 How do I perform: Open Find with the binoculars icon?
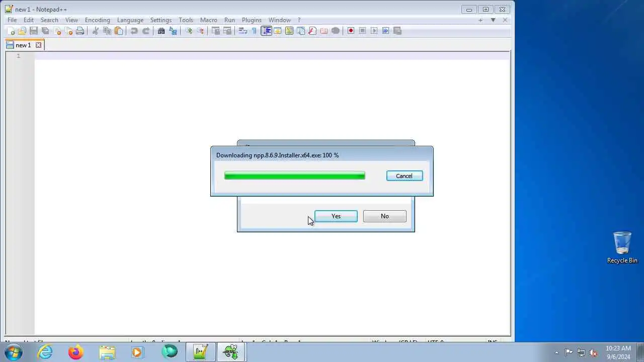[x=162, y=31]
